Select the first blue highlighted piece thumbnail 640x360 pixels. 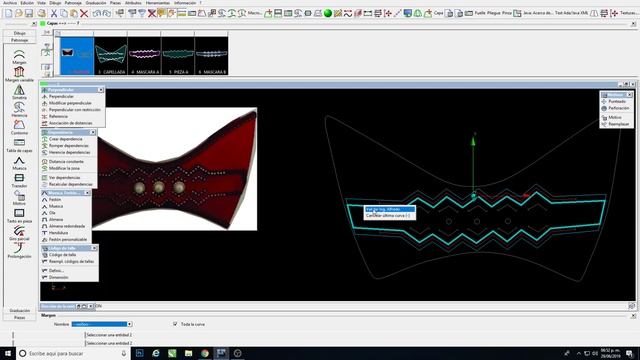[77, 56]
